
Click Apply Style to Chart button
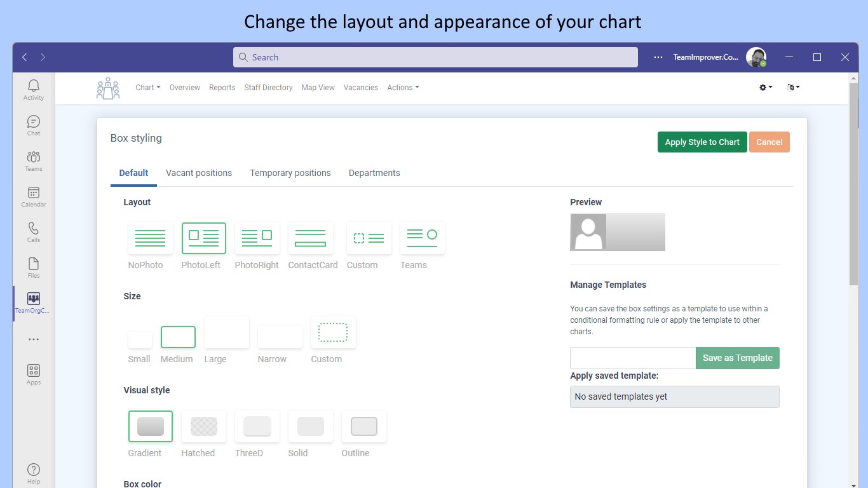[702, 142]
